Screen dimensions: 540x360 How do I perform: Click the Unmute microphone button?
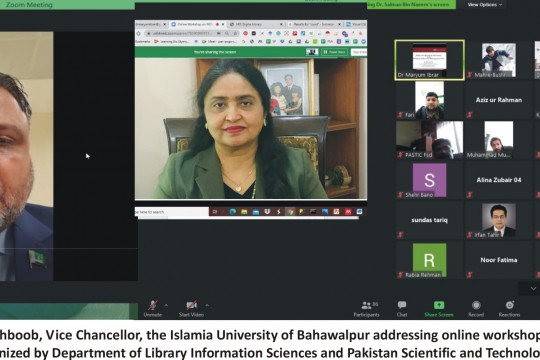tap(153, 308)
